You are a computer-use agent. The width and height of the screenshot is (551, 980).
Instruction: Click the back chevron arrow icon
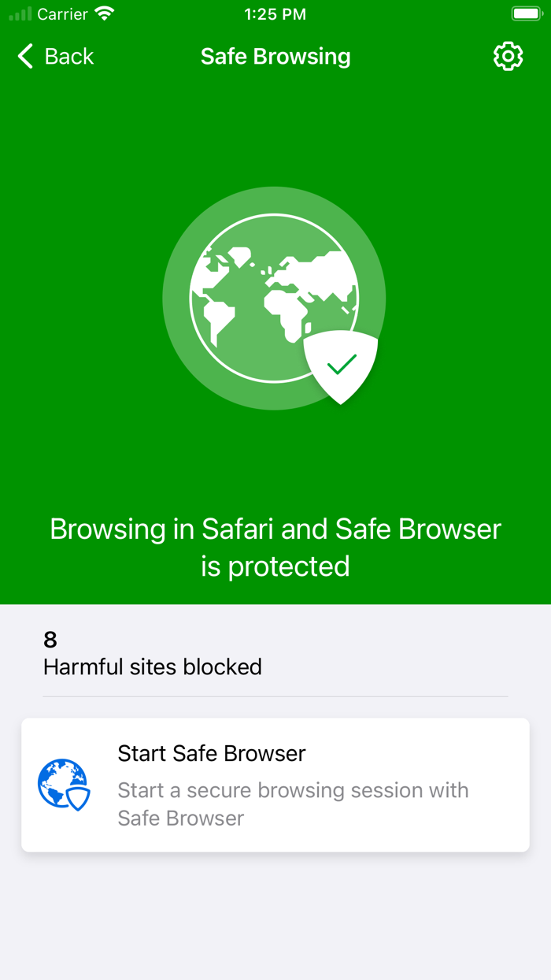pyautogui.click(x=24, y=56)
